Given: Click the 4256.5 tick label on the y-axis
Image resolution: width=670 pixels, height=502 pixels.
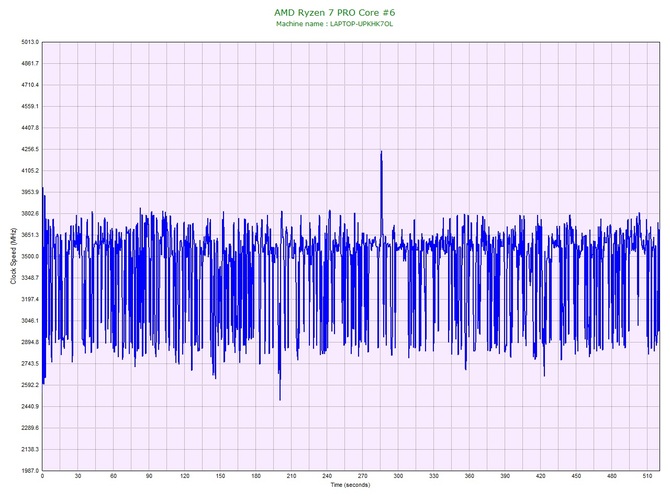Looking at the screenshot, I should [x=27, y=149].
